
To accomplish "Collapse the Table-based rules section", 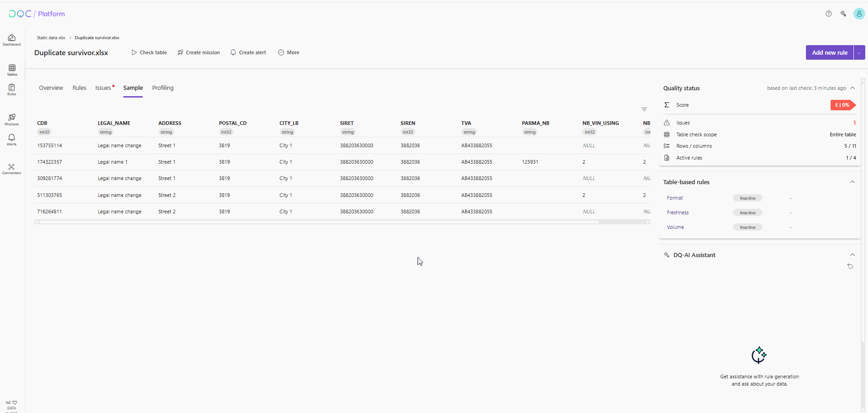I will pos(852,182).
